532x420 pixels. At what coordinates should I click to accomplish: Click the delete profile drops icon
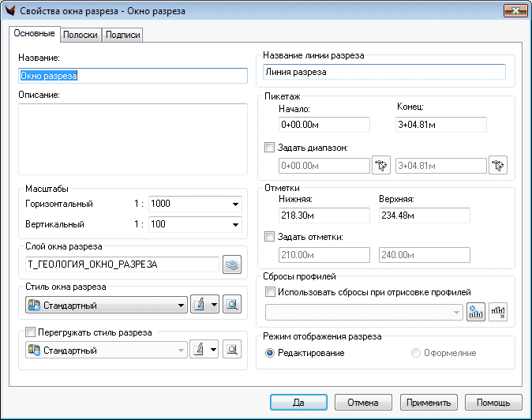coord(497,312)
